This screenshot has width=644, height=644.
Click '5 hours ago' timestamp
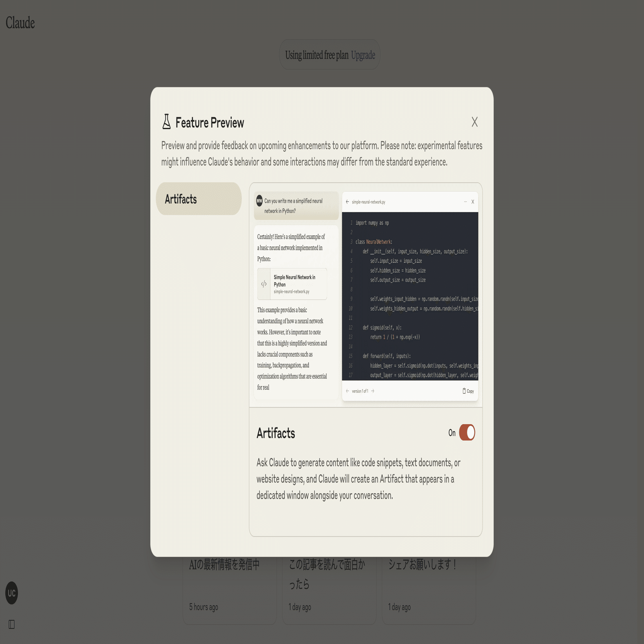(203, 607)
